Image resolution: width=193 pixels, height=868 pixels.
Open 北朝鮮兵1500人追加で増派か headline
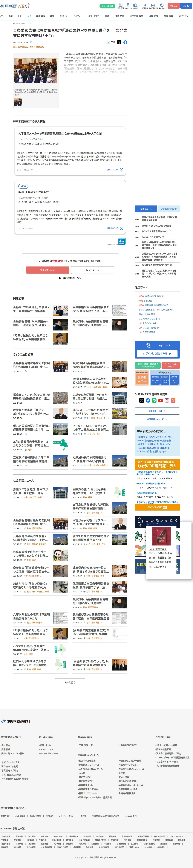[x=156, y=226]
